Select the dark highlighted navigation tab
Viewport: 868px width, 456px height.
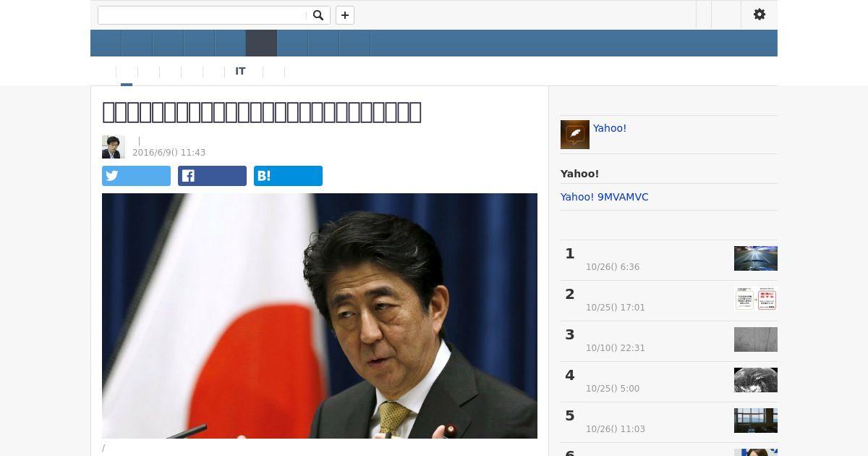(261, 43)
